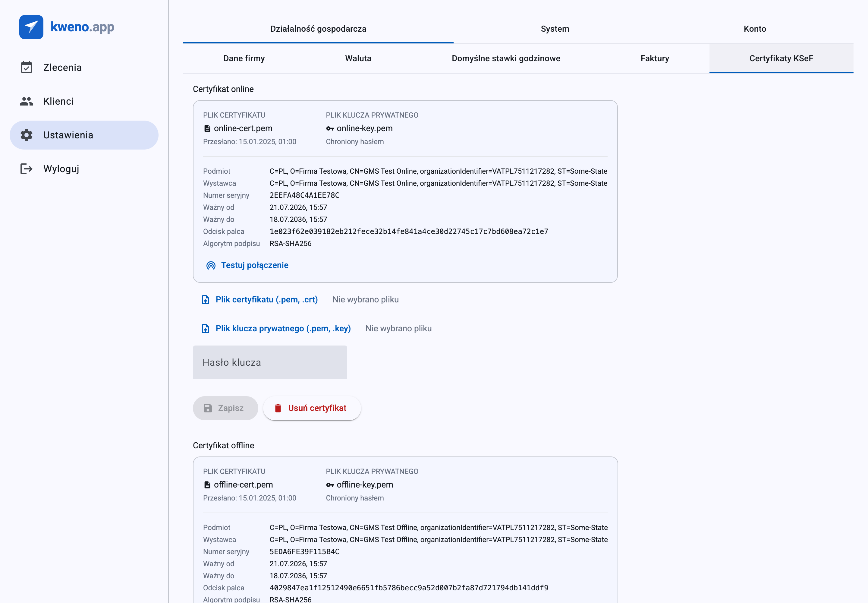Click upload icon for Plik certyfikatu
The image size is (868, 603).
(x=206, y=300)
